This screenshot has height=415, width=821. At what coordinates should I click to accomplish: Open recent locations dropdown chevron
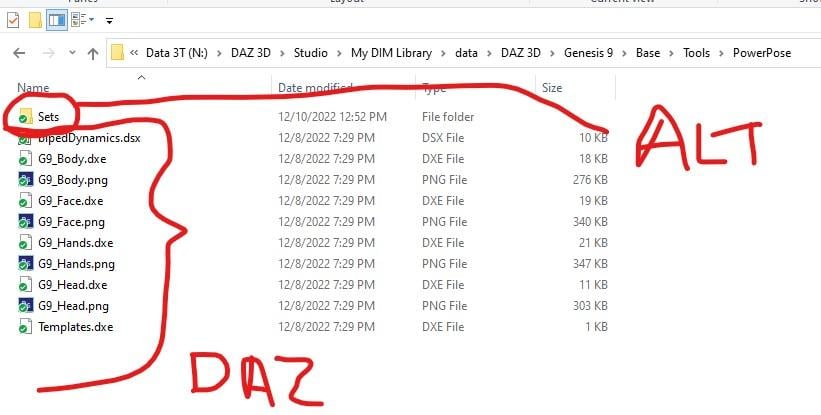pos(72,53)
